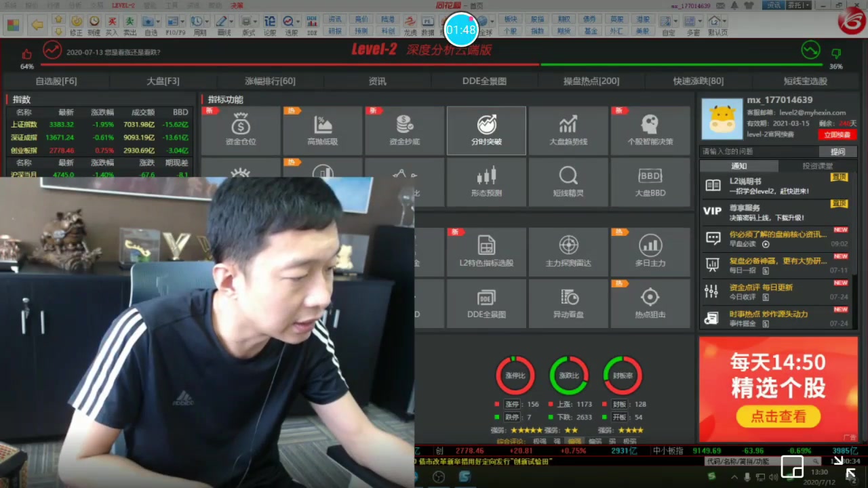Open the 短线精灵 tile
Screen dimensions: 868x488
tap(568, 182)
